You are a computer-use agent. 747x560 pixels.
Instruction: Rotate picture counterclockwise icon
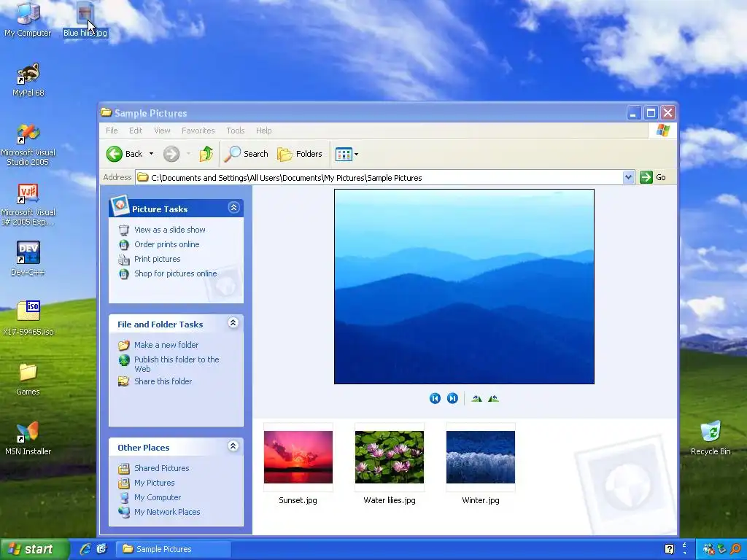point(494,399)
